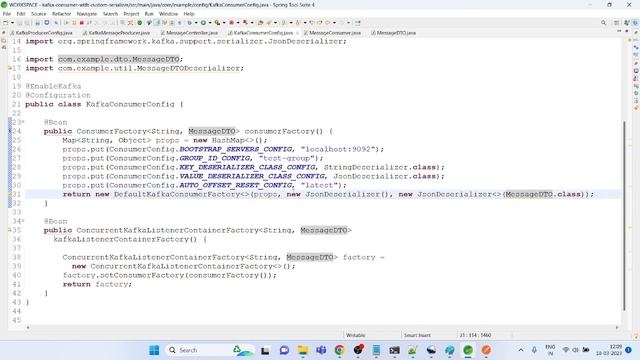The width and height of the screenshot is (640, 360).
Task: Click the toolbar Search magnifier icon
Action: (604, 23)
